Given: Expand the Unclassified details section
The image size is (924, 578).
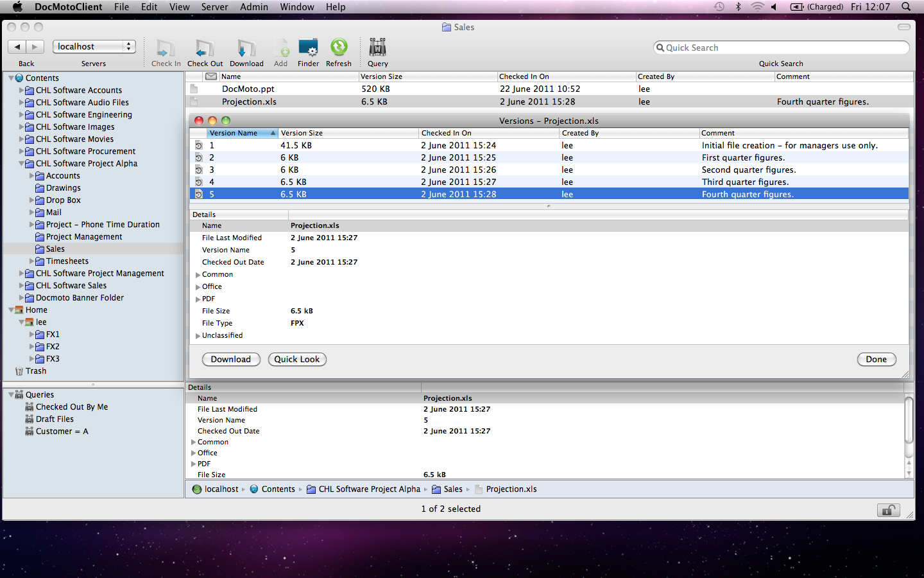Looking at the screenshot, I should 198,336.
